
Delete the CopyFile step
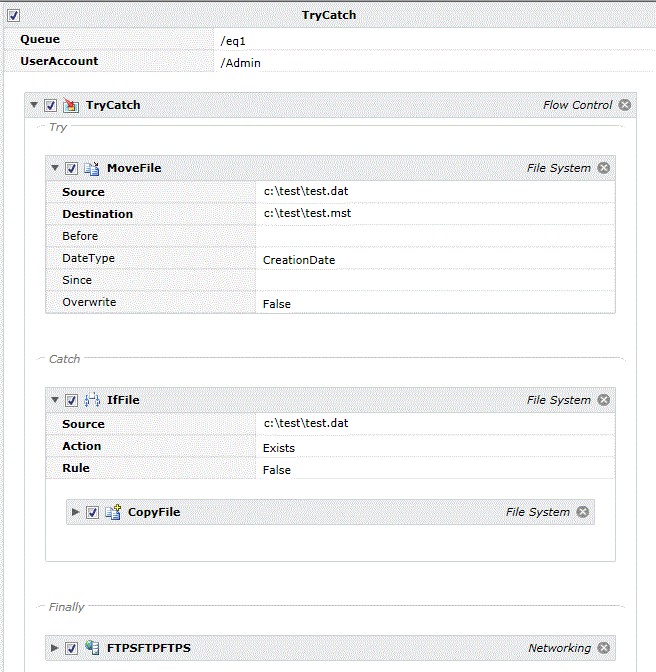pyautogui.click(x=583, y=512)
